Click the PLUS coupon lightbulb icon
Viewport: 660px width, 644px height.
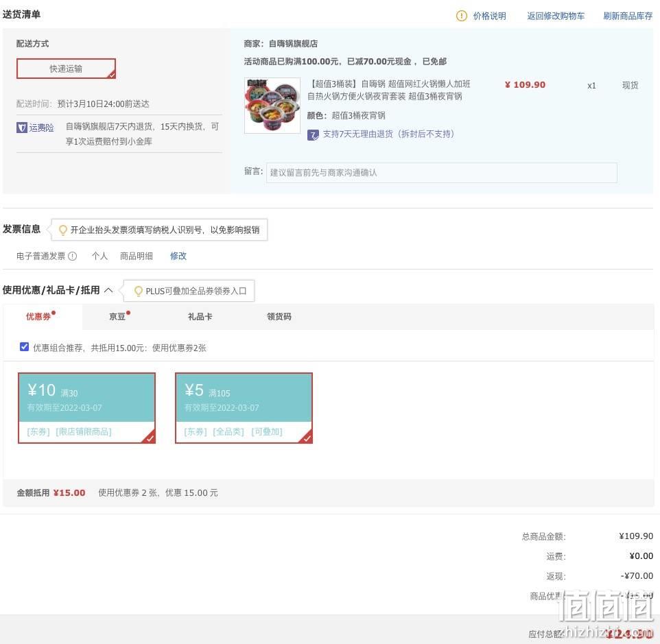click(138, 291)
